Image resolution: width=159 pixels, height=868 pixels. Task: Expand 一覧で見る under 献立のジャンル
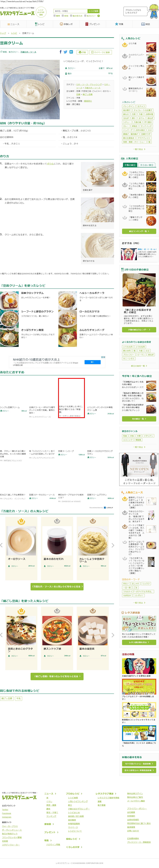[x=139, y=447]
